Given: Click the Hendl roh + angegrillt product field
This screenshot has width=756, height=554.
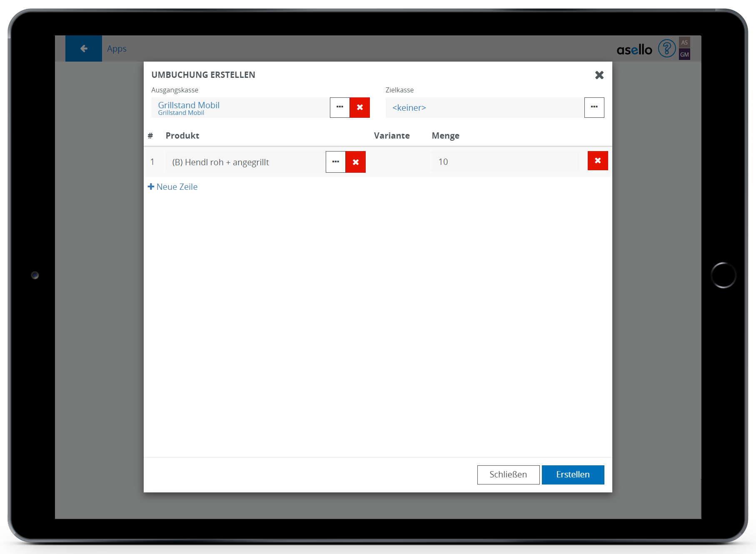Looking at the screenshot, I should tap(245, 162).
